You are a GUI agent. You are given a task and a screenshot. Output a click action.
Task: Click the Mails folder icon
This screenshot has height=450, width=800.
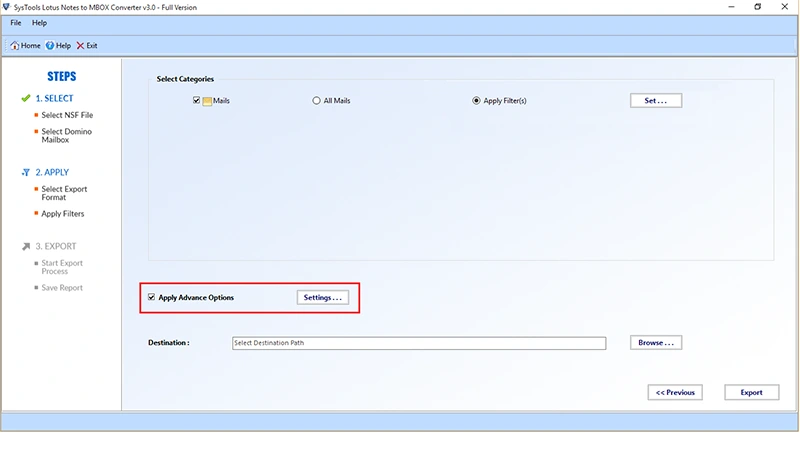pyautogui.click(x=207, y=101)
